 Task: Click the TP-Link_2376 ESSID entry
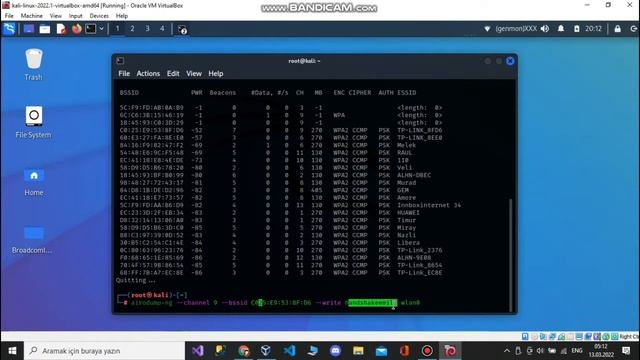(420, 250)
